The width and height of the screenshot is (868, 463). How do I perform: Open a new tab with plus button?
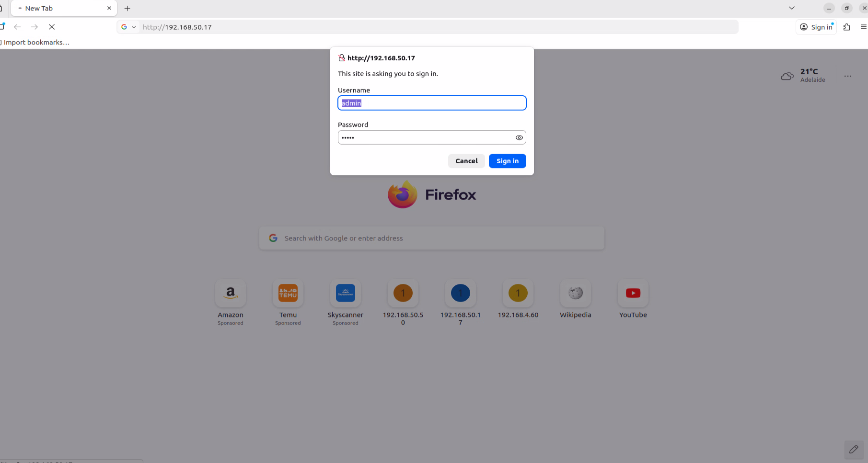pyautogui.click(x=127, y=9)
